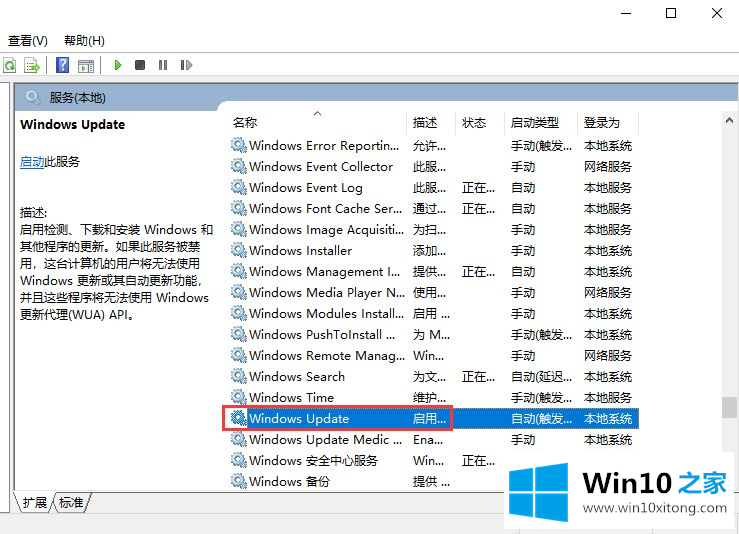
Task: Select the Windows Search service
Action: tap(297, 377)
